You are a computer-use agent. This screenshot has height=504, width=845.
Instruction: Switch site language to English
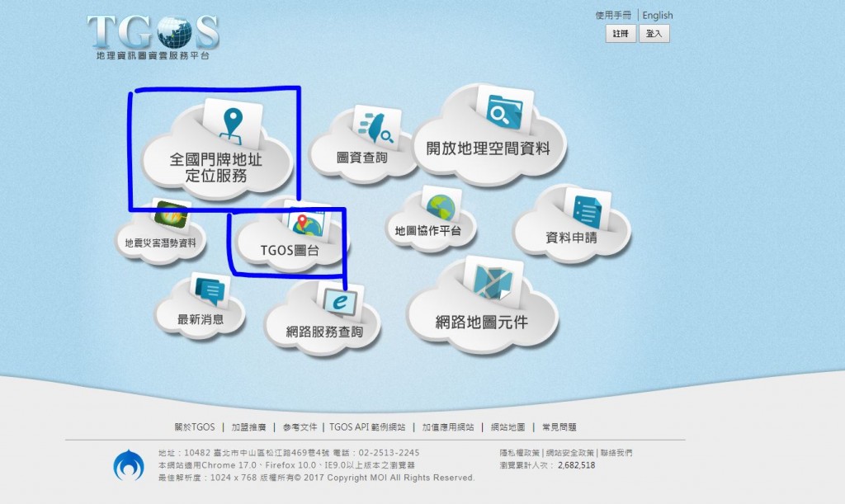(658, 15)
